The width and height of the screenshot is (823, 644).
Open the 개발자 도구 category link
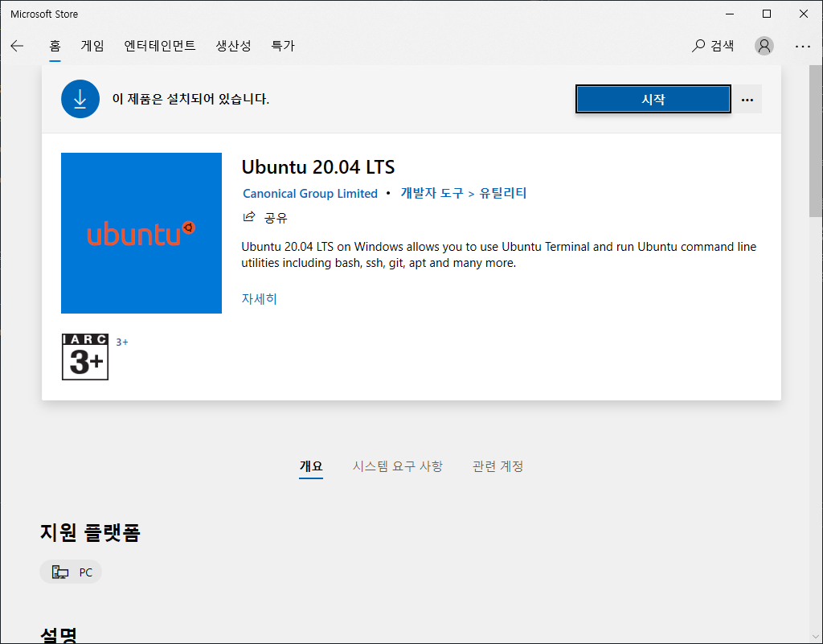(432, 193)
